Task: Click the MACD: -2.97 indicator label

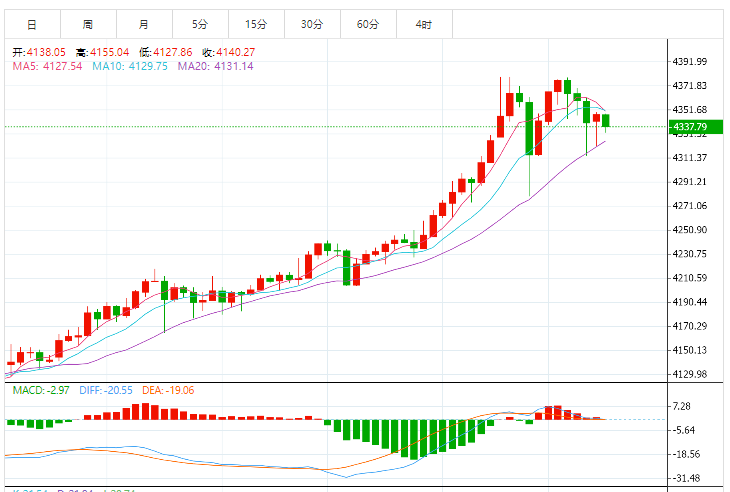Action: [x=39, y=390]
